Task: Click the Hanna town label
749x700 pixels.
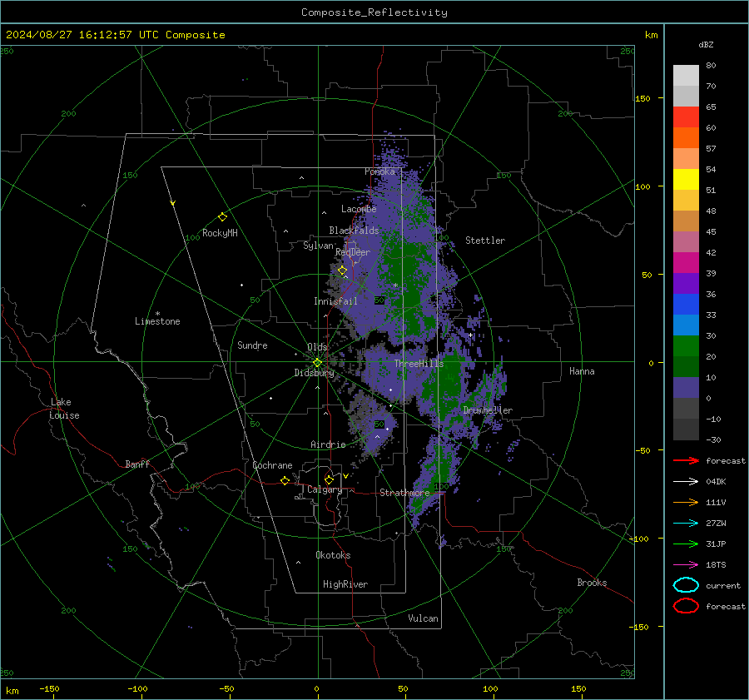Action: pos(582,371)
